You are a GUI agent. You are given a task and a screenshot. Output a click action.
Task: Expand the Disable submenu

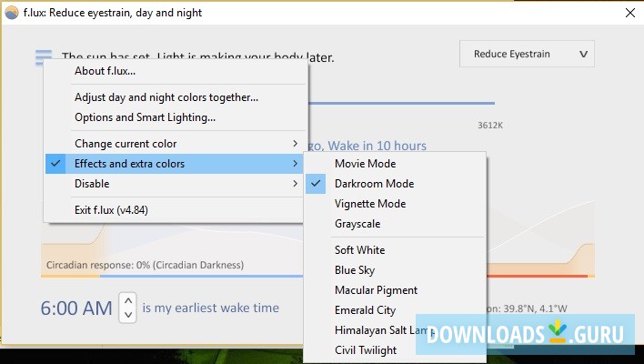[176, 184]
